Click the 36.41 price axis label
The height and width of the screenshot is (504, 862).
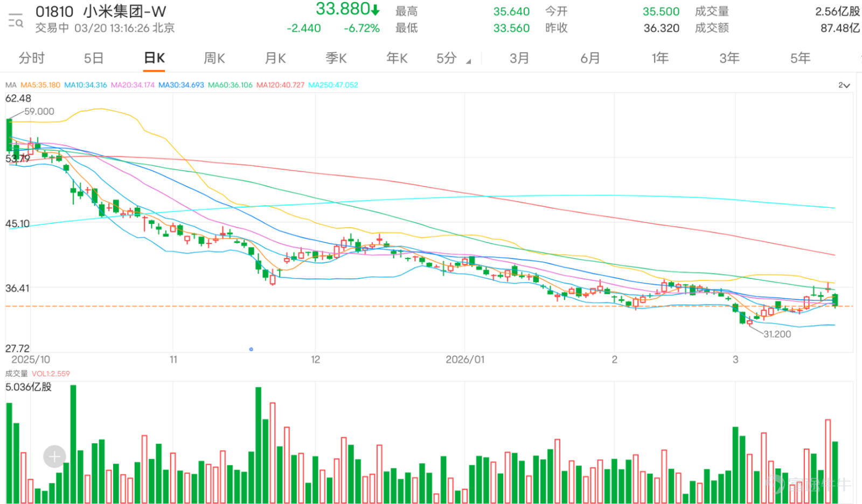[17, 289]
